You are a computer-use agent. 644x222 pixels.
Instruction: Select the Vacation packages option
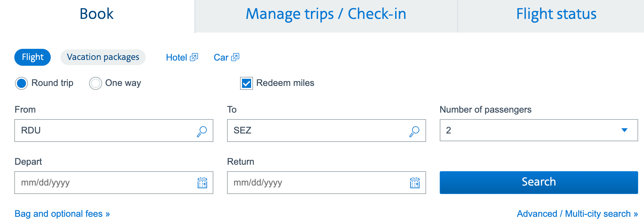[x=103, y=57]
